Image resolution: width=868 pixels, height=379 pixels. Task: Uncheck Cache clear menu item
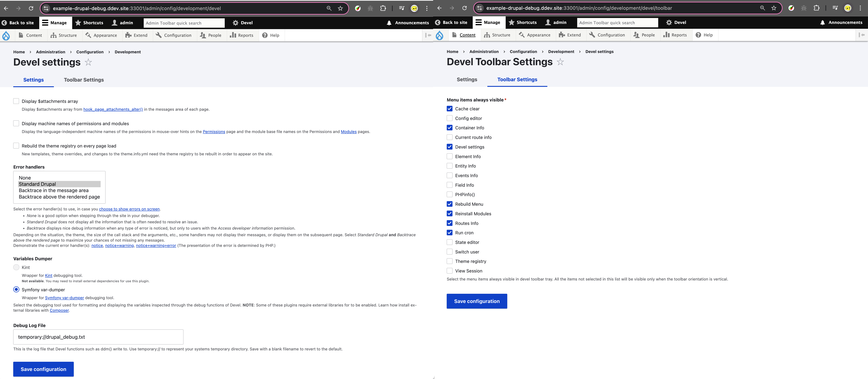450,109
